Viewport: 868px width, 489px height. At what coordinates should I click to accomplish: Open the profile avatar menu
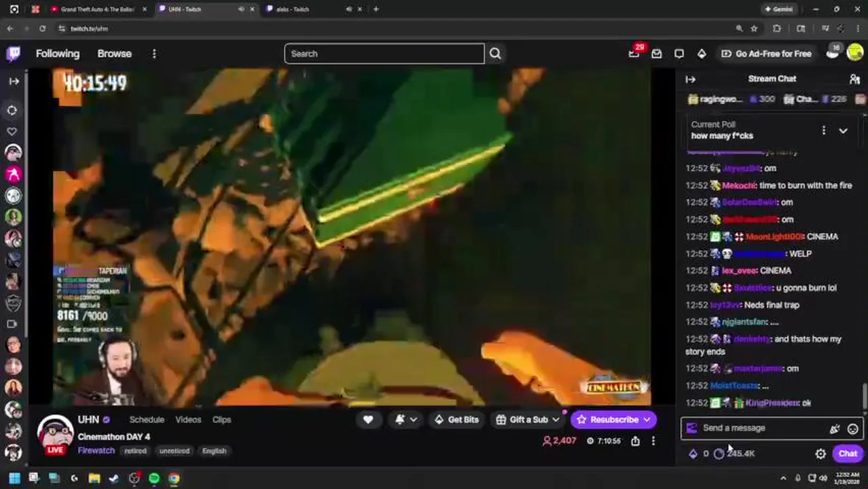click(855, 54)
